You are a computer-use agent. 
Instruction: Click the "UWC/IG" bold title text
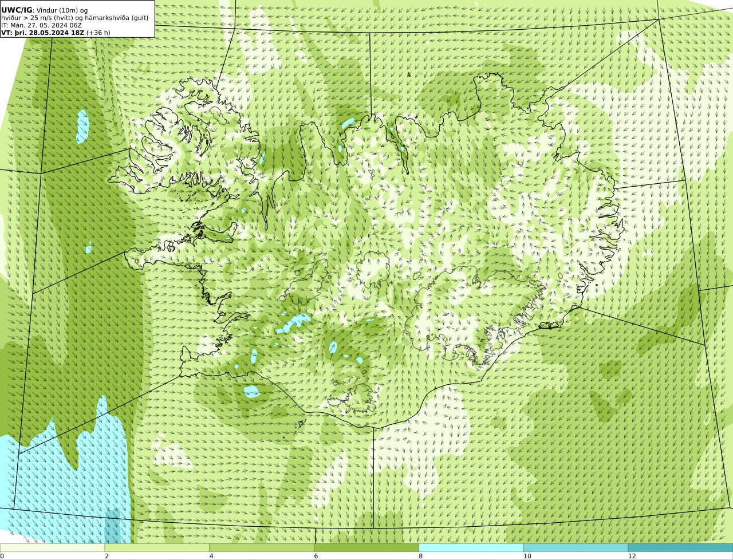17,10
